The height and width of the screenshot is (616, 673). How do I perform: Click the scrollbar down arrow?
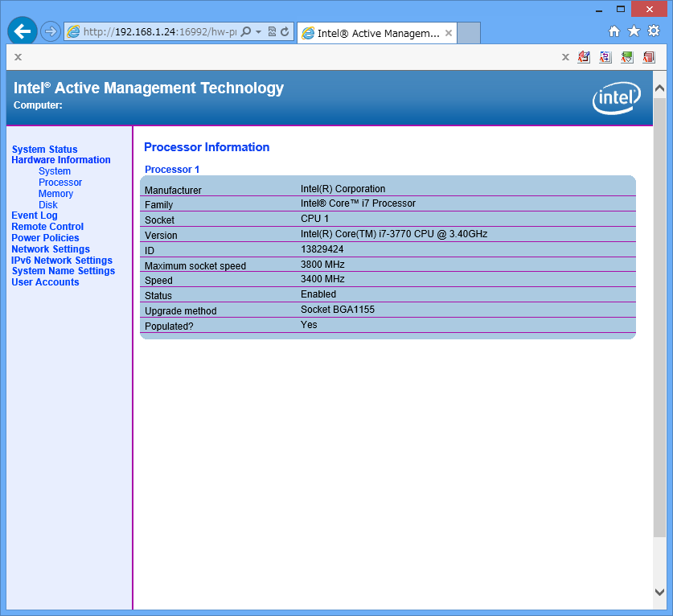coord(659,592)
